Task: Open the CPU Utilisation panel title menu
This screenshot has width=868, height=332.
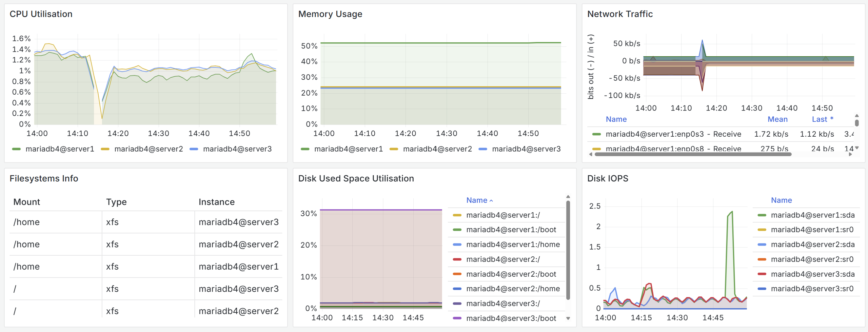Action: 41,14
